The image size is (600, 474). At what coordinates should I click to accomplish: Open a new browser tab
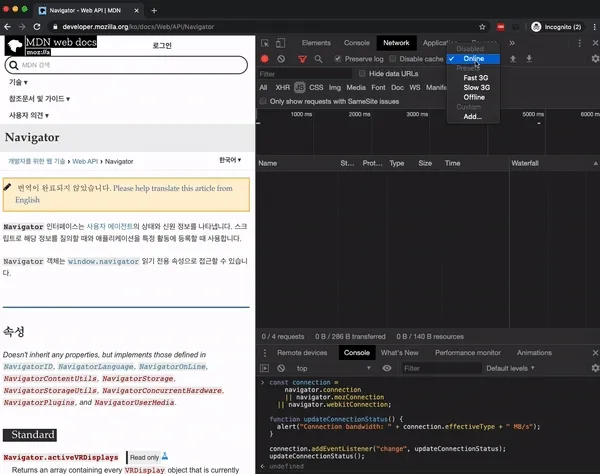click(x=154, y=11)
